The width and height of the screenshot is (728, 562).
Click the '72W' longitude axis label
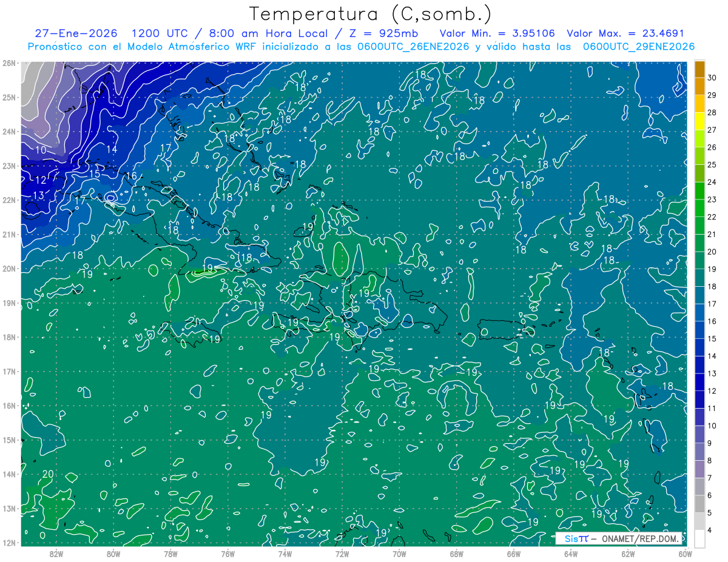pos(342,553)
